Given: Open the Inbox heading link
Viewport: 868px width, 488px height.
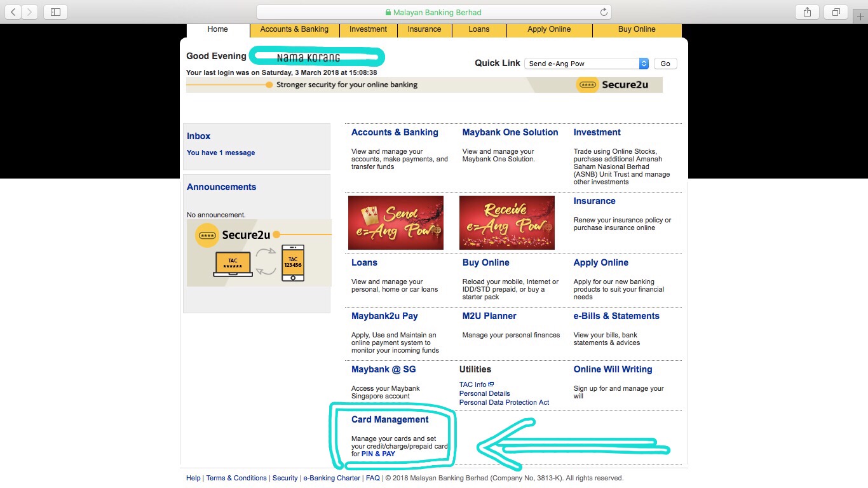Looking at the screenshot, I should pos(198,136).
